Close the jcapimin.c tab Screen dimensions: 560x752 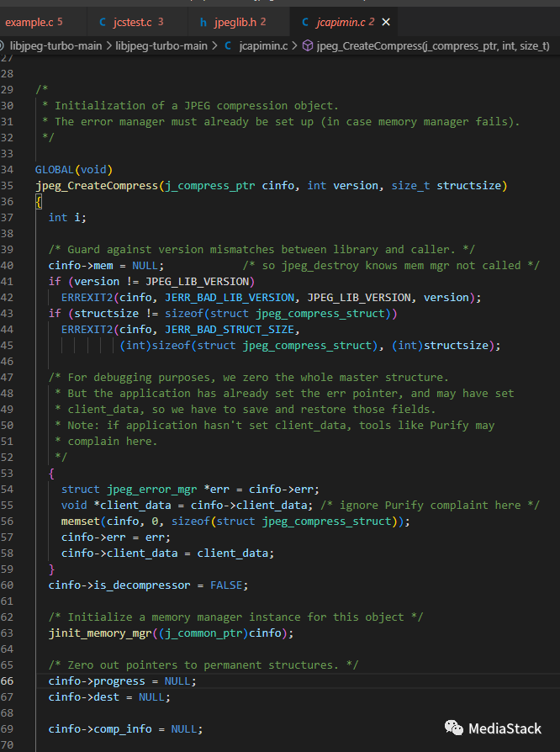[386, 21]
